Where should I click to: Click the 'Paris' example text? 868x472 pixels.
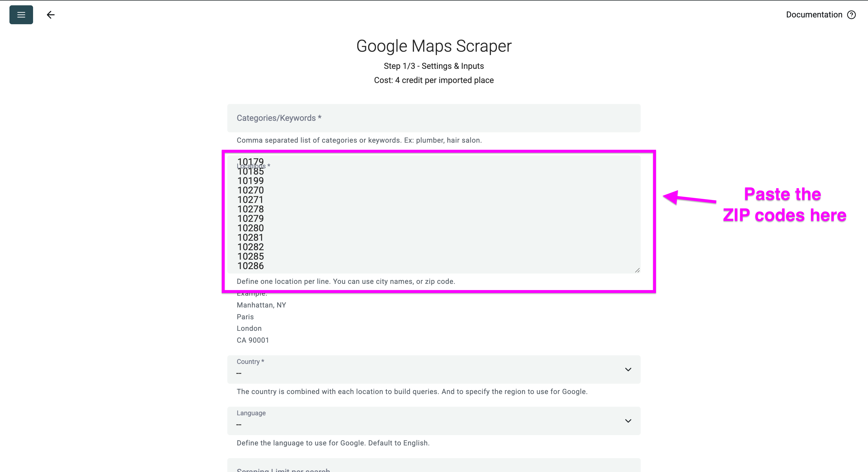(245, 317)
